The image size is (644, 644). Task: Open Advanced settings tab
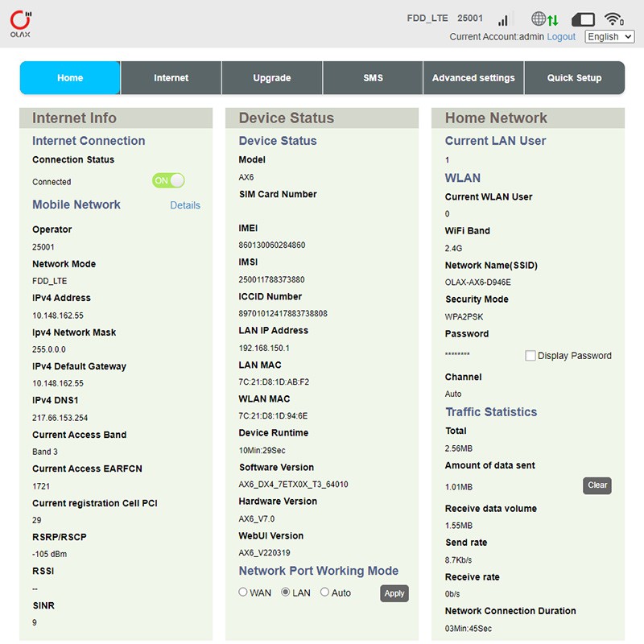(473, 78)
